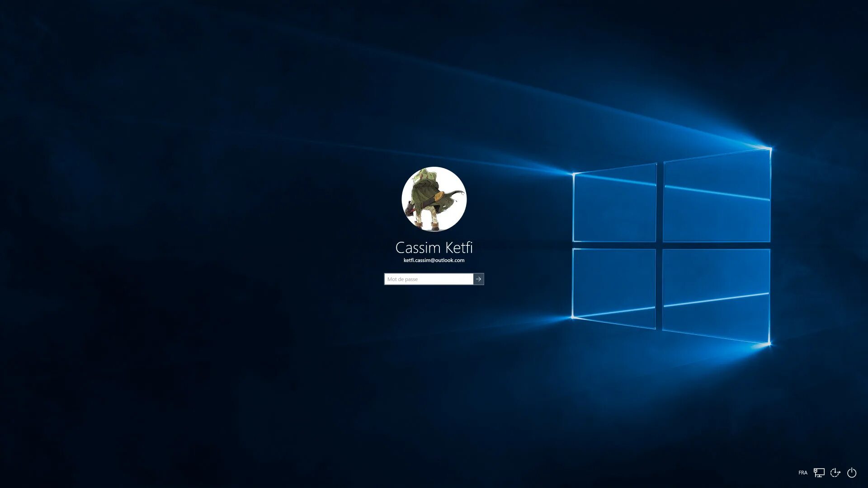Select the FRA keyboard layout indicator

[803, 473]
